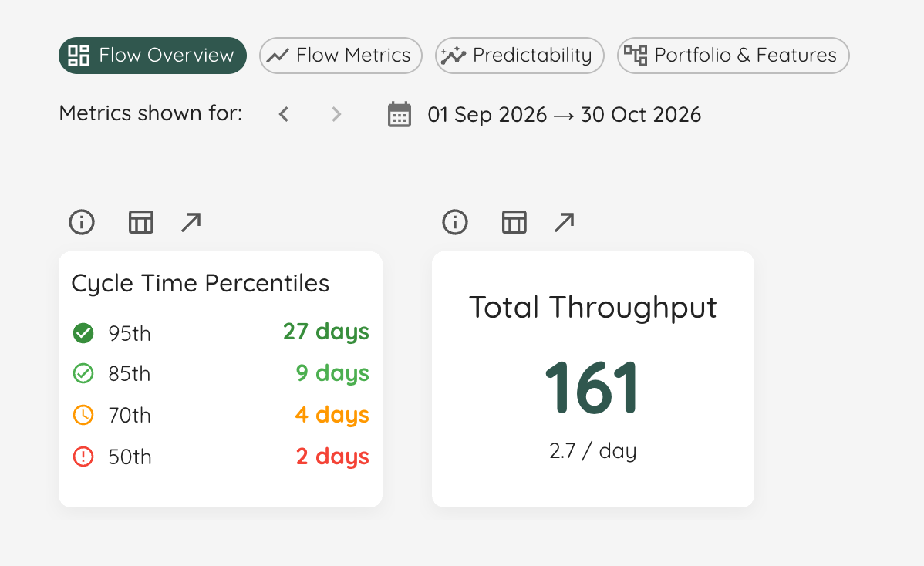Click the "95th" percentile label
Image resolution: width=924 pixels, height=566 pixels.
(x=130, y=333)
